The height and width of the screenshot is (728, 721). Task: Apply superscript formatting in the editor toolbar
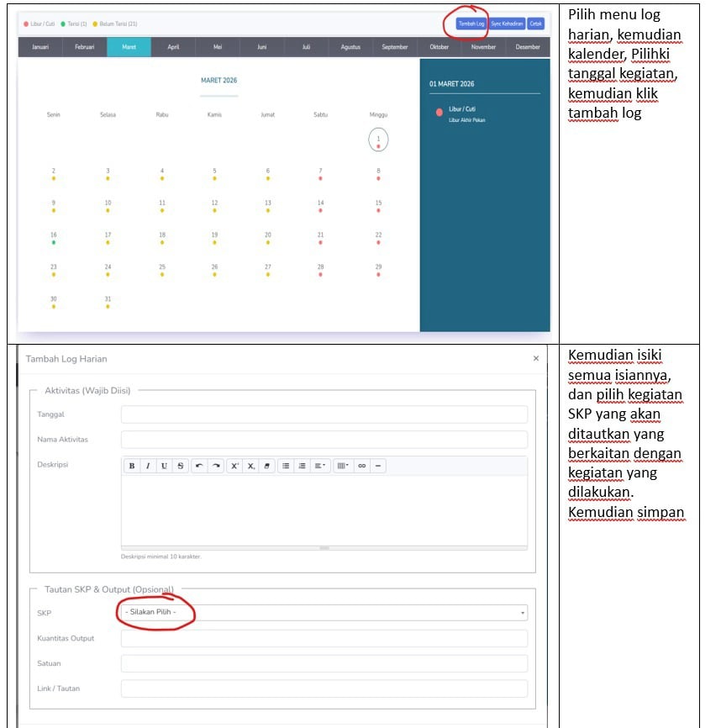234,465
